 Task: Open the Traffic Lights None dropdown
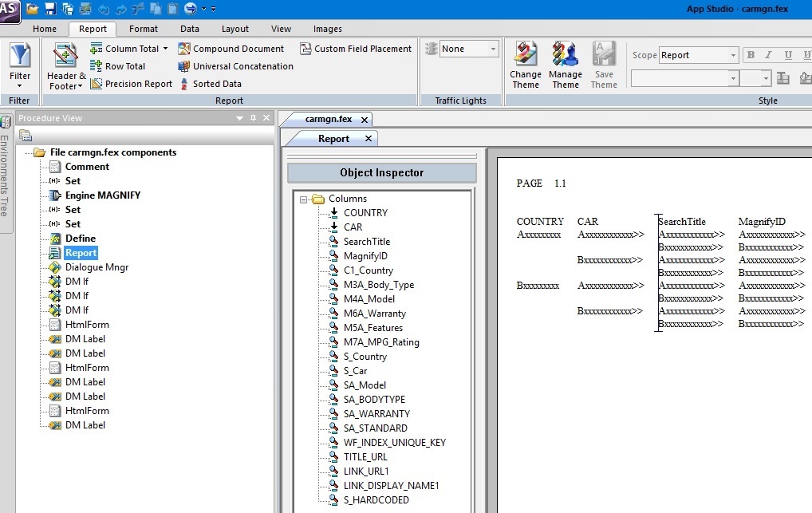(493, 49)
